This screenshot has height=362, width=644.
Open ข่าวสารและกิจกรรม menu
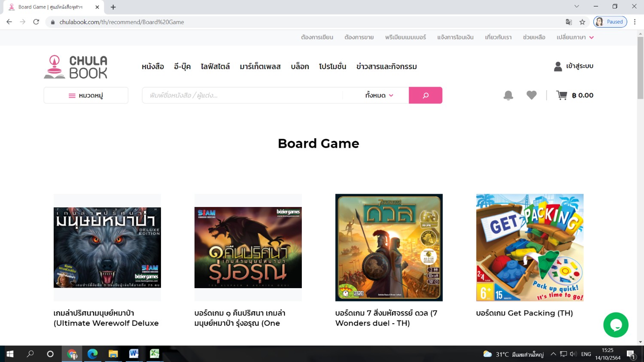(386, 67)
